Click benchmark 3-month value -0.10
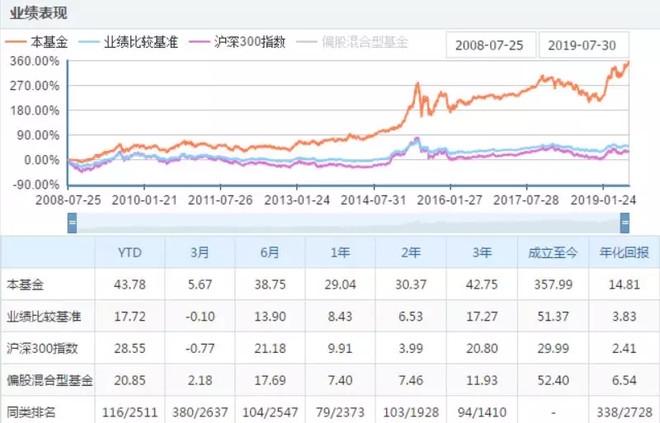 tap(200, 317)
